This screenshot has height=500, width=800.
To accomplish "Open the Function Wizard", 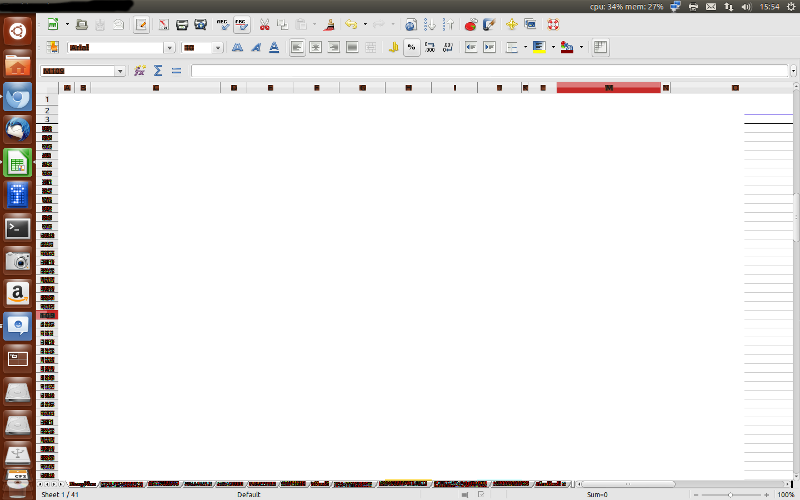I will pos(141,71).
